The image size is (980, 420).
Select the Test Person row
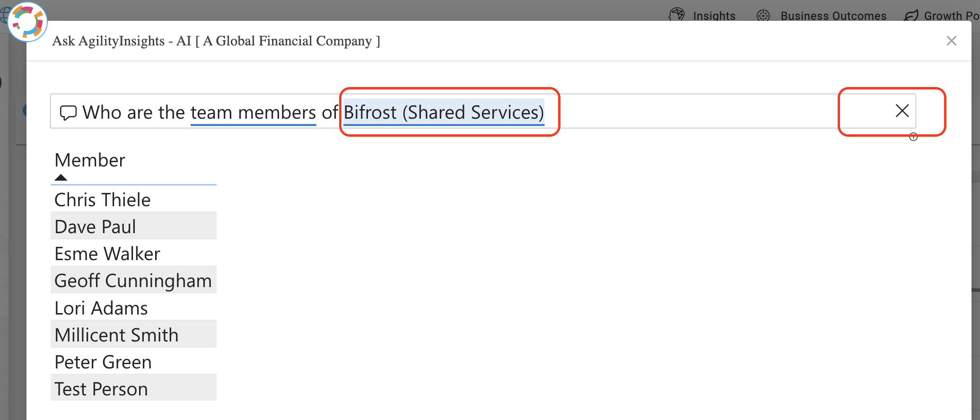133,388
